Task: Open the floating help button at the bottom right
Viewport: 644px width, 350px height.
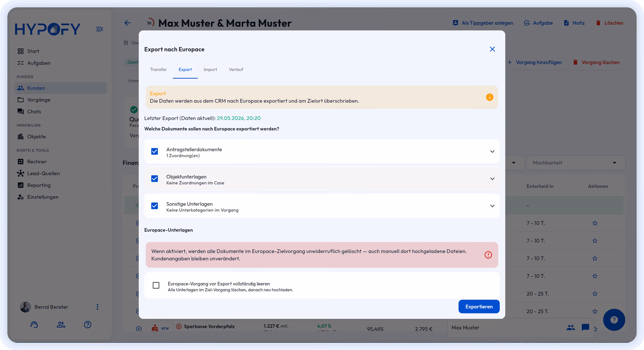Action: [x=614, y=320]
